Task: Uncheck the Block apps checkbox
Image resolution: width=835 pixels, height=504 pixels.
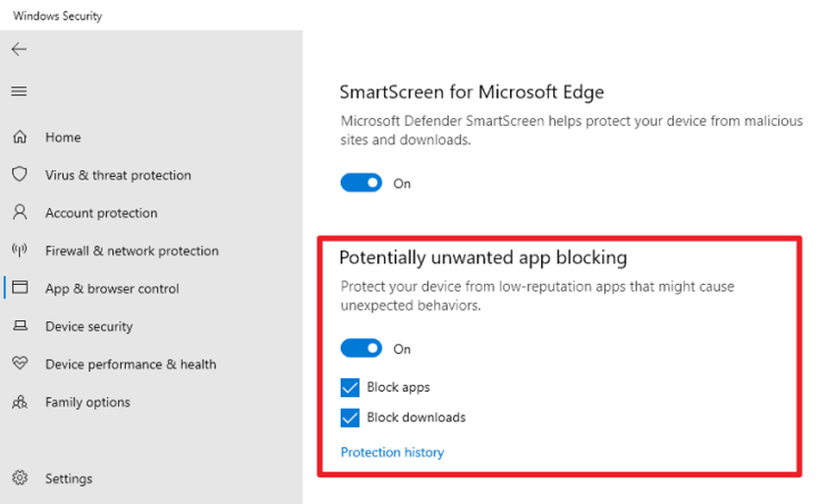Action: [350, 387]
